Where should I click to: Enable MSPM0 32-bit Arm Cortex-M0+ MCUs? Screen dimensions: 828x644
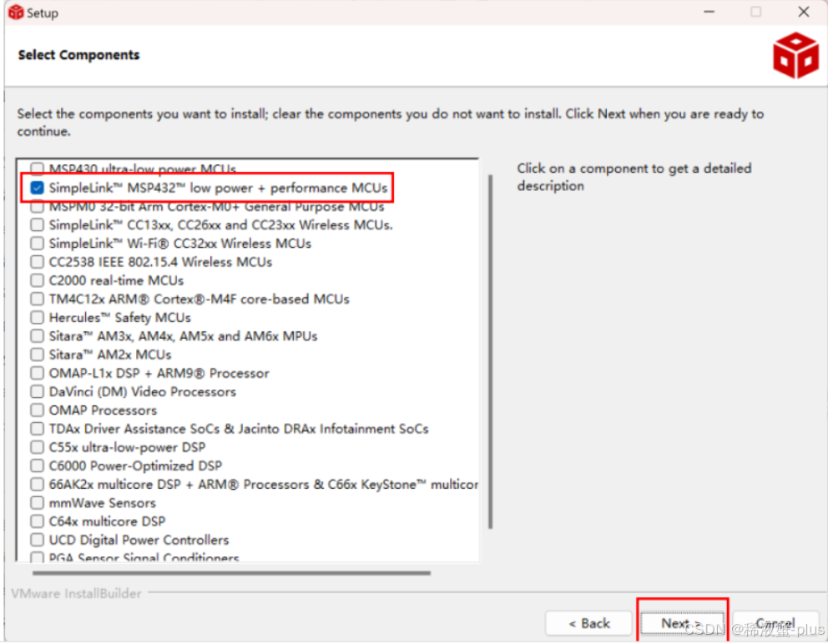[37, 206]
